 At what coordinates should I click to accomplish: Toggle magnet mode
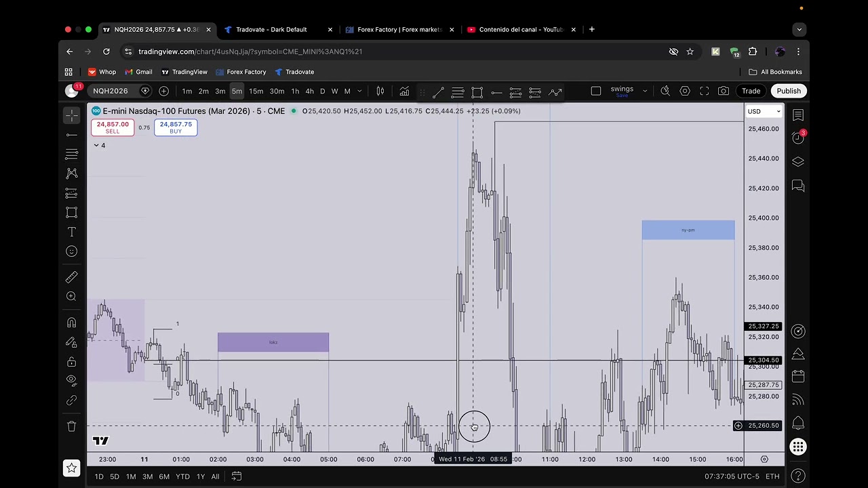(x=71, y=323)
